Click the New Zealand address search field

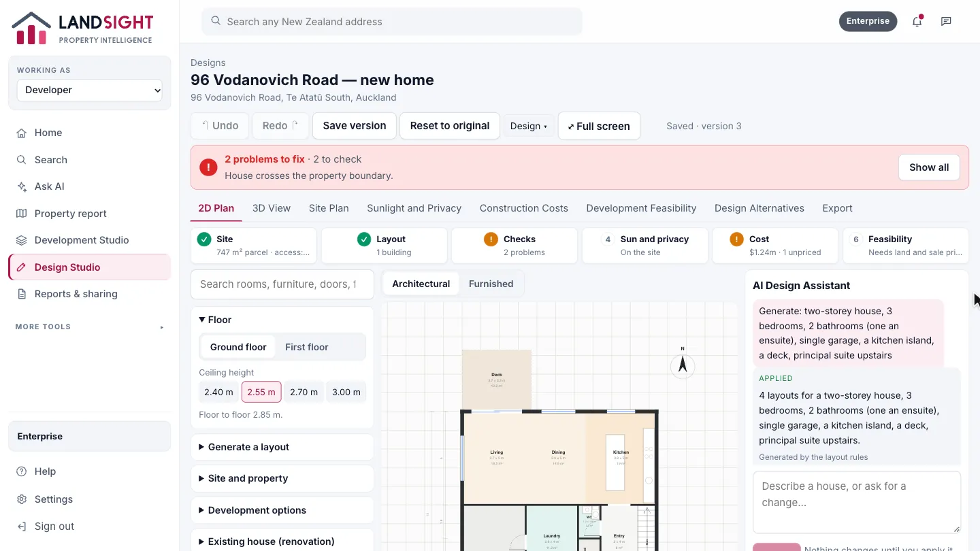(x=392, y=22)
